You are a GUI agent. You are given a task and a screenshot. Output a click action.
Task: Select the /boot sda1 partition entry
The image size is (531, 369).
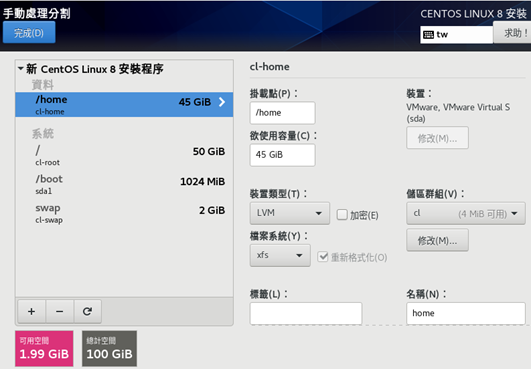click(x=124, y=184)
